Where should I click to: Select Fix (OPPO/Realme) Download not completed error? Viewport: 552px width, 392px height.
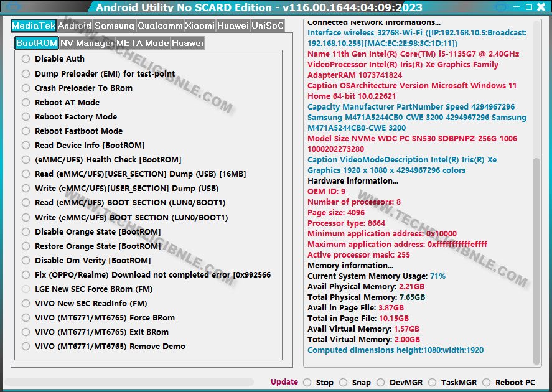pyautogui.click(x=26, y=275)
